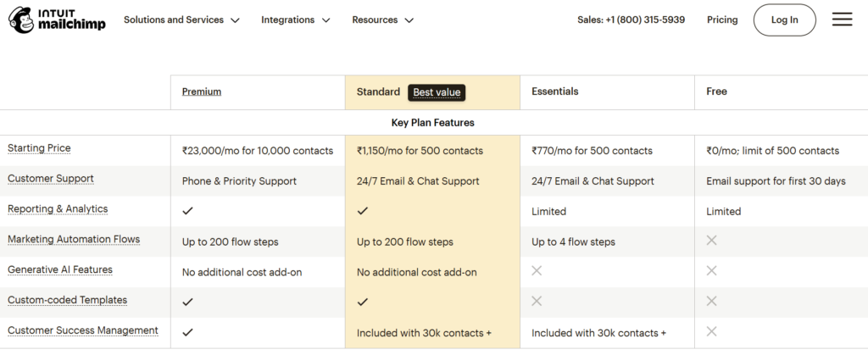The height and width of the screenshot is (355, 868).
Task: Click Essentials 24/7 Email & Chat Support
Action: tap(593, 181)
